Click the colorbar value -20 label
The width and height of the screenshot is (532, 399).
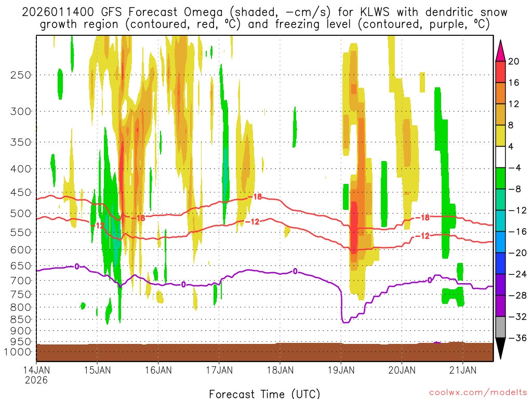click(x=517, y=253)
